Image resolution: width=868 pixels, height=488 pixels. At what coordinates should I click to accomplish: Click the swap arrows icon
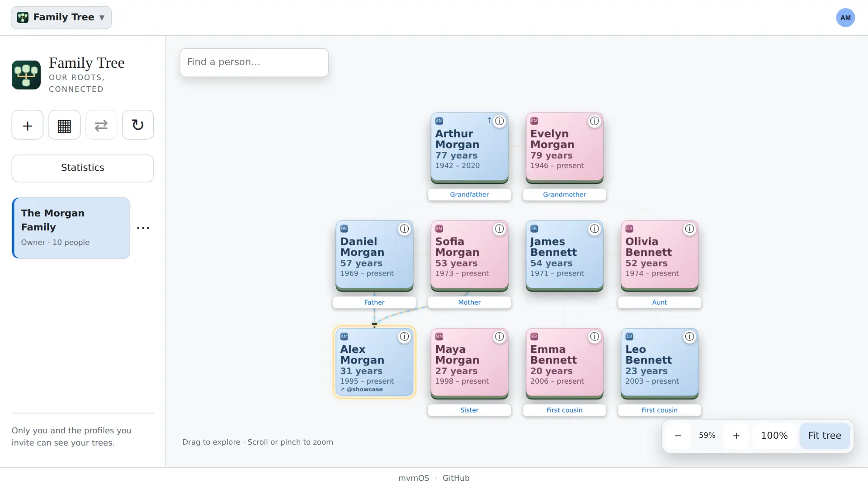click(x=101, y=125)
